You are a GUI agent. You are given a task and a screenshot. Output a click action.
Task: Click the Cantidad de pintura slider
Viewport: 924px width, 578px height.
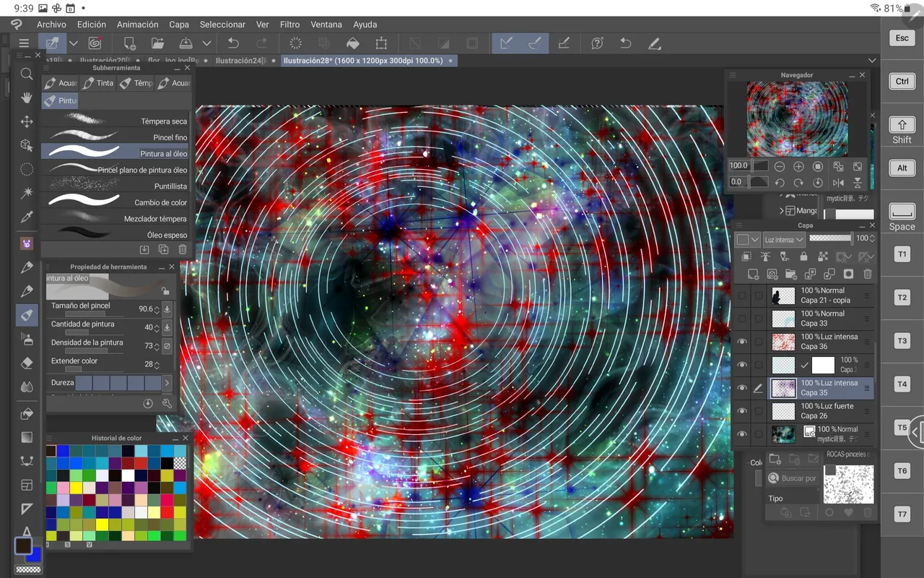(x=94, y=332)
